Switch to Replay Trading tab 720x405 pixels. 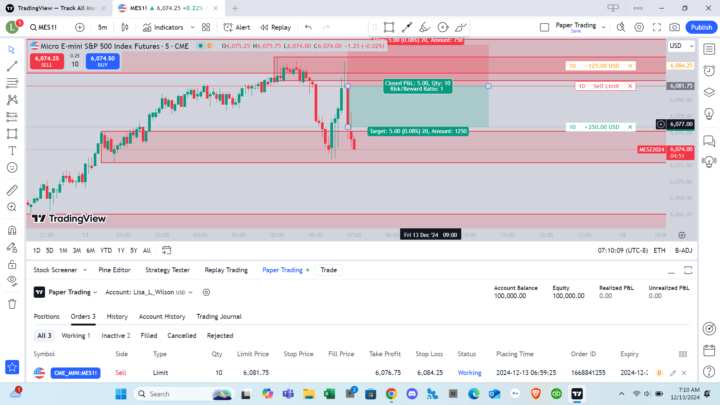click(226, 270)
